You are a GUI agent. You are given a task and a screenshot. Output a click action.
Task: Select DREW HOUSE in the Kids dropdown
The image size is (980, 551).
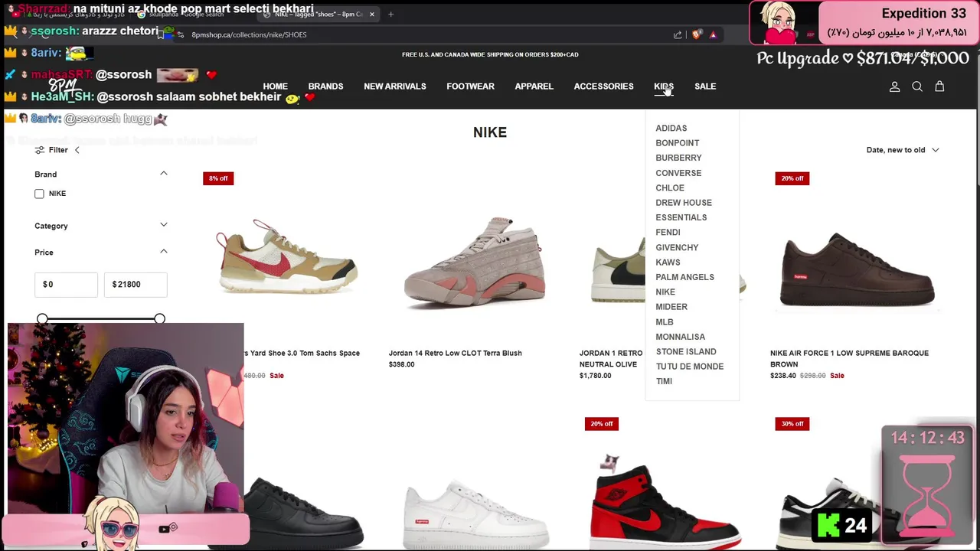tap(684, 203)
